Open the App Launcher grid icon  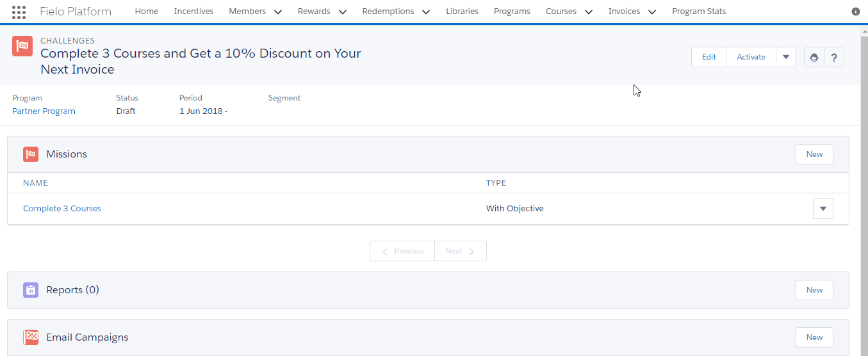click(x=19, y=12)
